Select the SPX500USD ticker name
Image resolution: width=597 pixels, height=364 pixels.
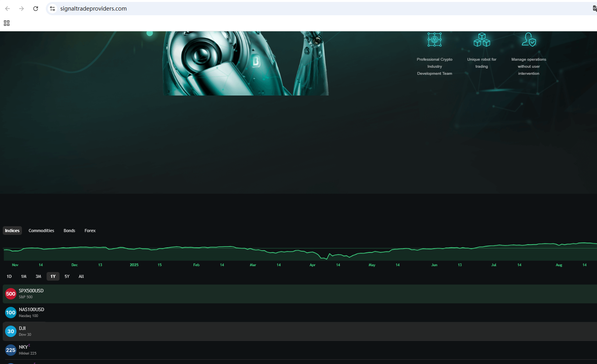(31, 291)
